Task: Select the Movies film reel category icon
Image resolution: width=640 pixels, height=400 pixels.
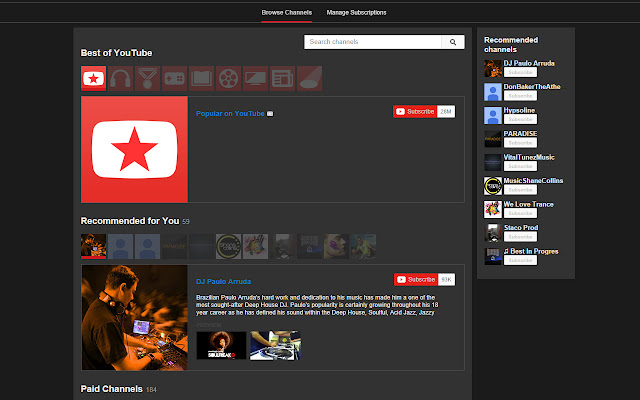Action: click(x=228, y=78)
